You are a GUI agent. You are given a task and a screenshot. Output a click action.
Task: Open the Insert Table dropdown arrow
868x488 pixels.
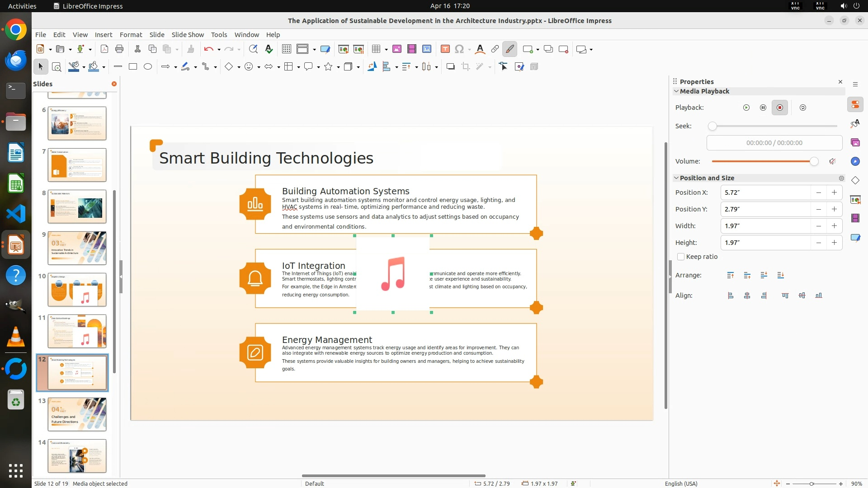386,49
